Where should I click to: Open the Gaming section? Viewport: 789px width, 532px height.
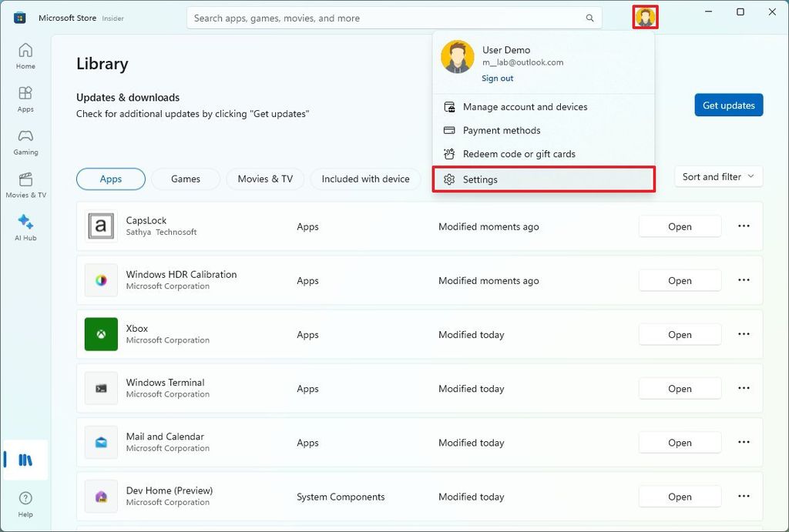pos(25,141)
